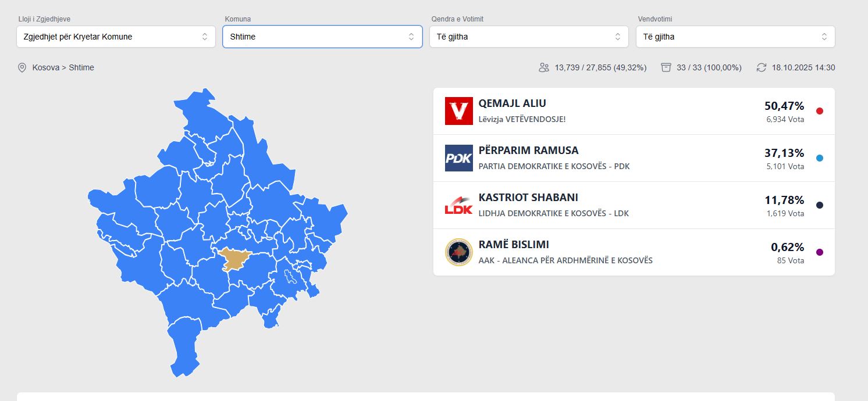
Task: Click the AAK party emblem icon
Action: pyautogui.click(x=458, y=252)
